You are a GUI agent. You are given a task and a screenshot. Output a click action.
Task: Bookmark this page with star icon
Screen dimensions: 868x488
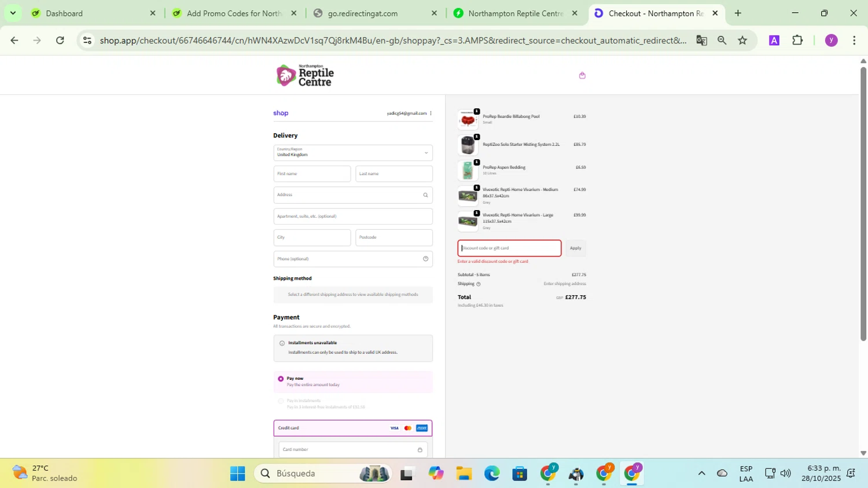pyautogui.click(x=742, y=41)
